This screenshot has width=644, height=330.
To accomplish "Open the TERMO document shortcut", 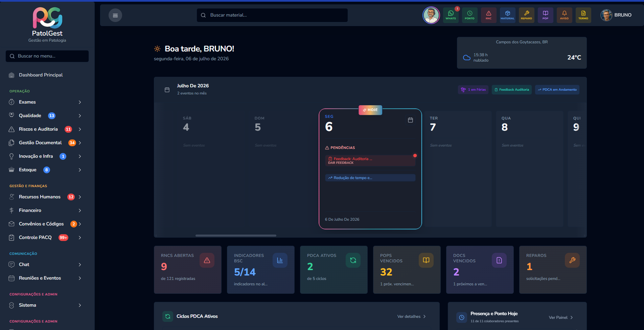I will [583, 15].
